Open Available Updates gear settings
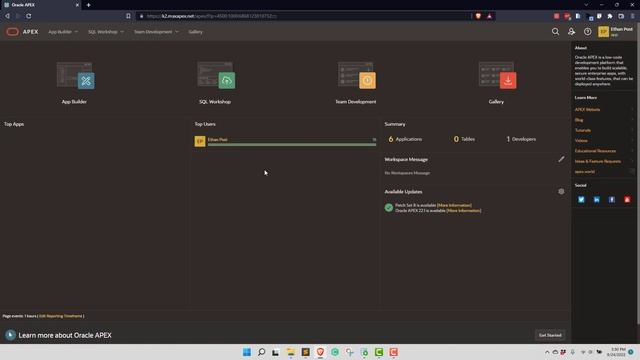 pos(561,191)
